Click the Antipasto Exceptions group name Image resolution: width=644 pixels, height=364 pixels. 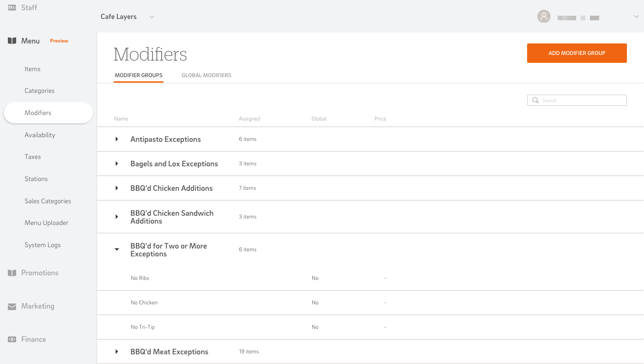(x=165, y=139)
